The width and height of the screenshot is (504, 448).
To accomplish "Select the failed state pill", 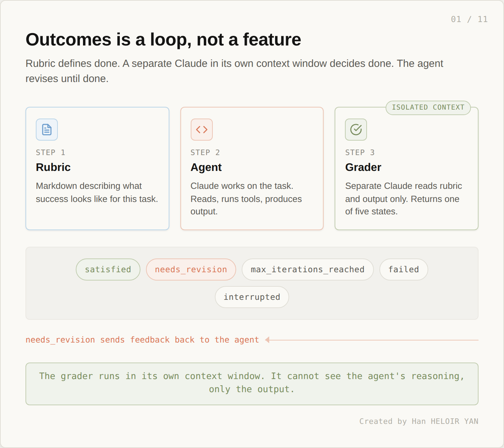I will point(404,269).
